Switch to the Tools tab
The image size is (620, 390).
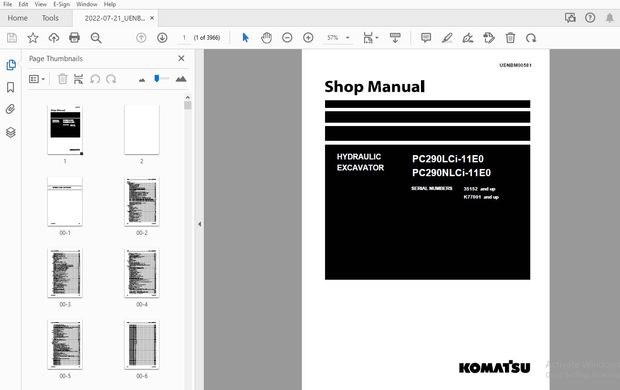pos(50,18)
